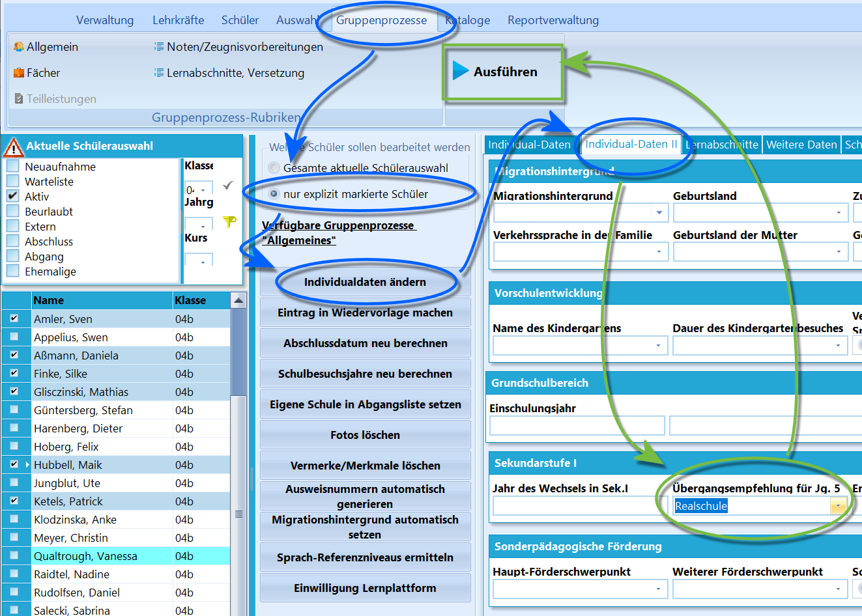
Task: Click the Fächer book icon
Action: pyautogui.click(x=19, y=73)
